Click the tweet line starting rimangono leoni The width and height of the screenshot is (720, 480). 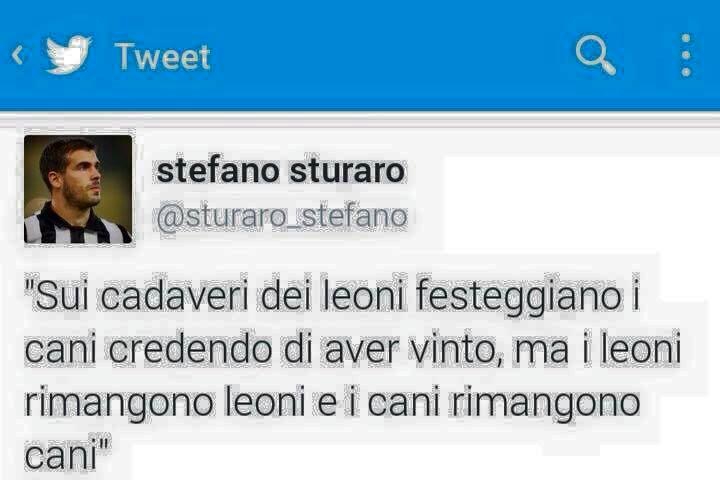tap(332, 403)
